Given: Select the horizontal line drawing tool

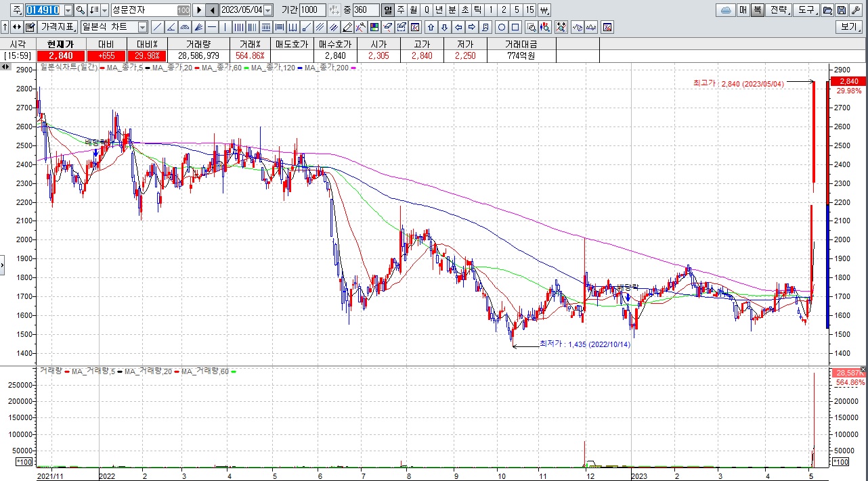Looking at the screenshot, I should click(211, 27).
